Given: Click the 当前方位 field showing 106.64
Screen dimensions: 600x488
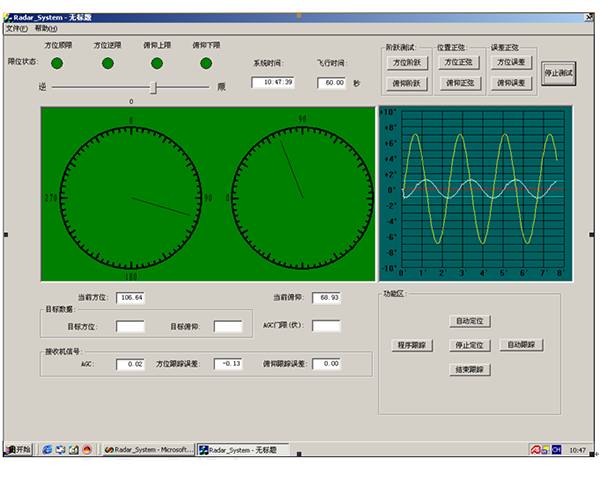Looking at the screenshot, I should pyautogui.click(x=130, y=297).
